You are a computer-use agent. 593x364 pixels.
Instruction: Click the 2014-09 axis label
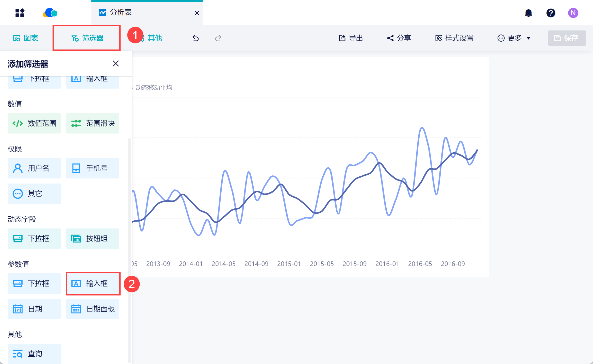coord(256,264)
